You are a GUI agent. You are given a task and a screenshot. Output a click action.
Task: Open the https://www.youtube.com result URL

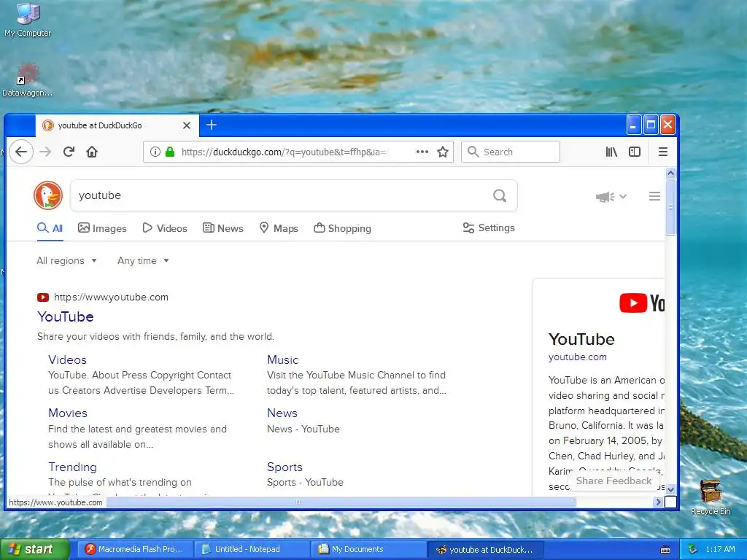tap(111, 297)
